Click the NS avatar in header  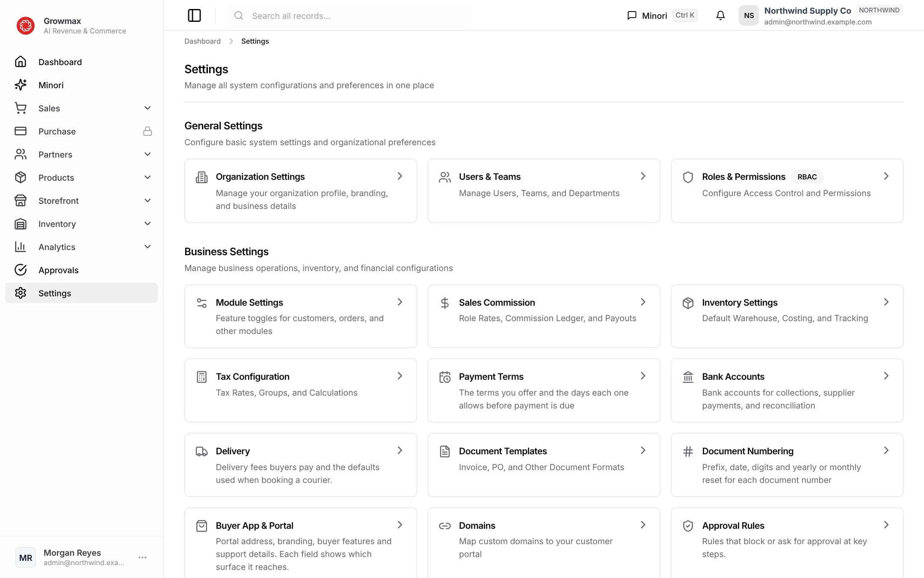[x=749, y=15]
